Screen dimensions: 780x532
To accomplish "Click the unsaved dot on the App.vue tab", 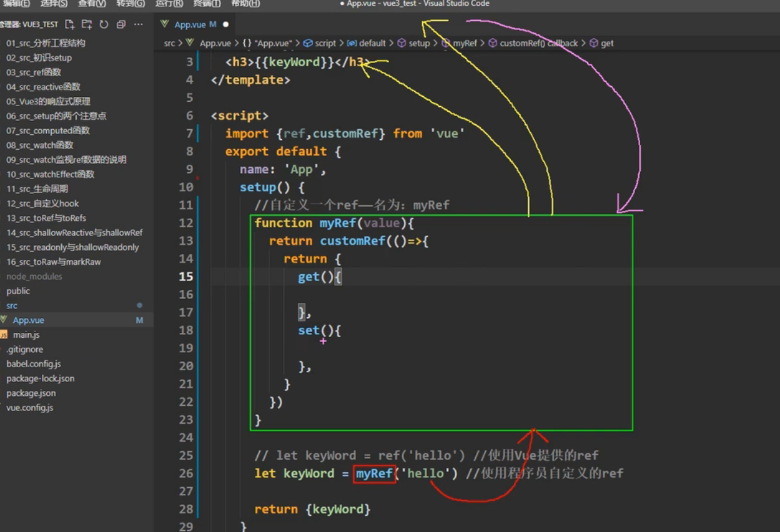I will [225, 24].
